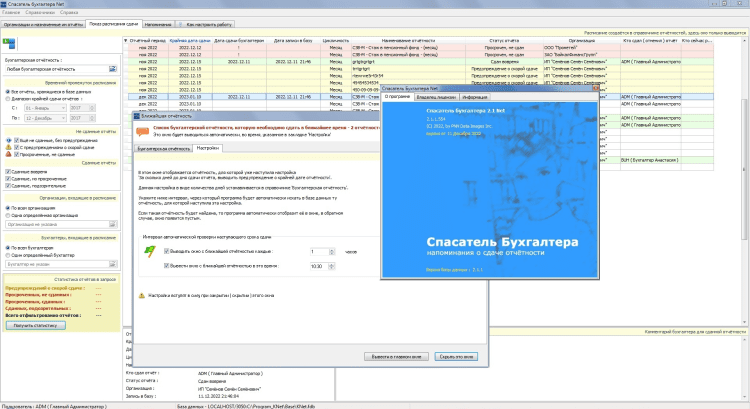The image size is (750, 409).
Task: Click the Статус отчёта column header
Action: [504, 41]
